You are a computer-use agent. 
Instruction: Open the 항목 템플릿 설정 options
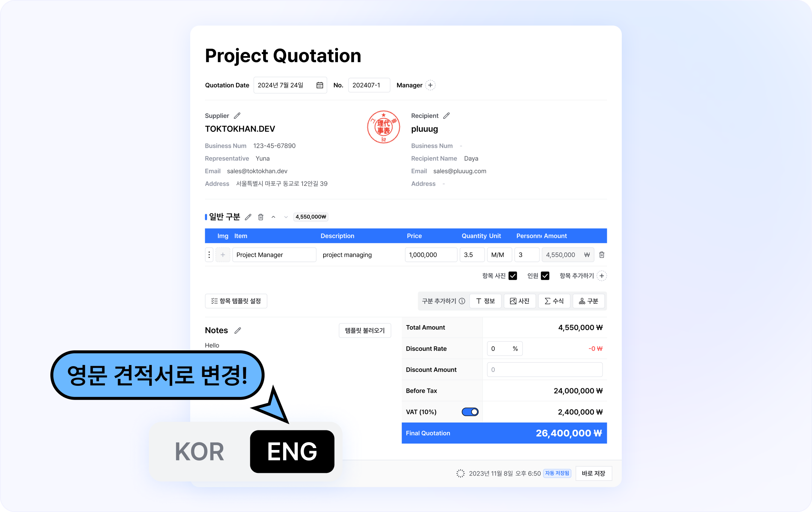[236, 301]
